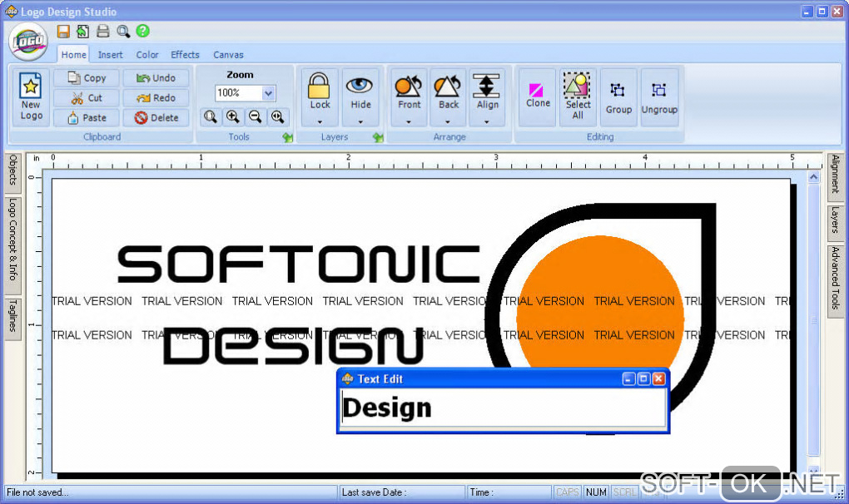Image resolution: width=849 pixels, height=504 pixels.
Task: Open the Canvas ribbon tab
Action: pyautogui.click(x=228, y=55)
